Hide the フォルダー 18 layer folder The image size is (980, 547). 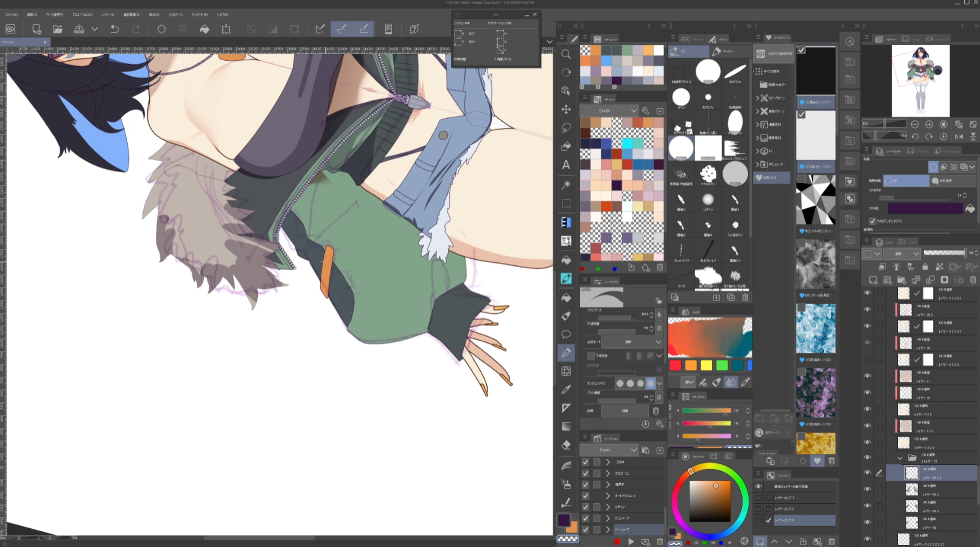[867, 458]
